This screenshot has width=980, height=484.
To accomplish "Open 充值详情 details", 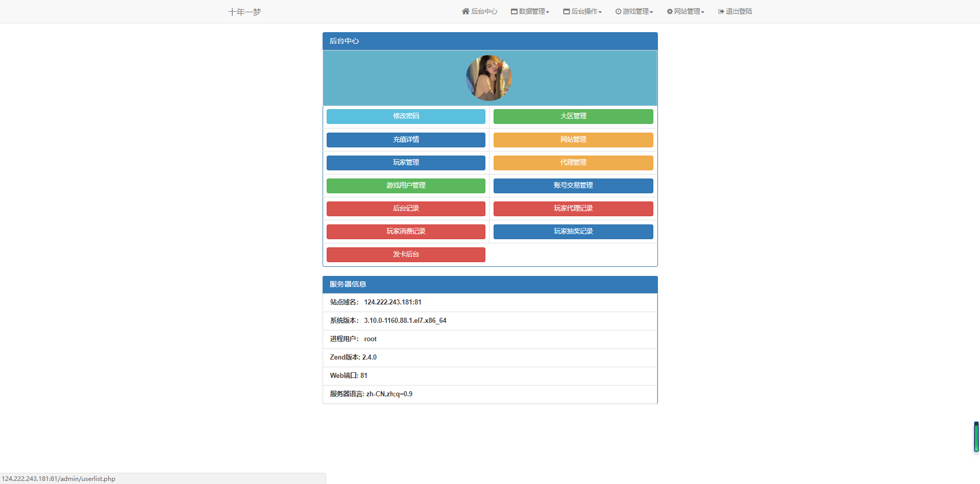I will [x=406, y=140].
